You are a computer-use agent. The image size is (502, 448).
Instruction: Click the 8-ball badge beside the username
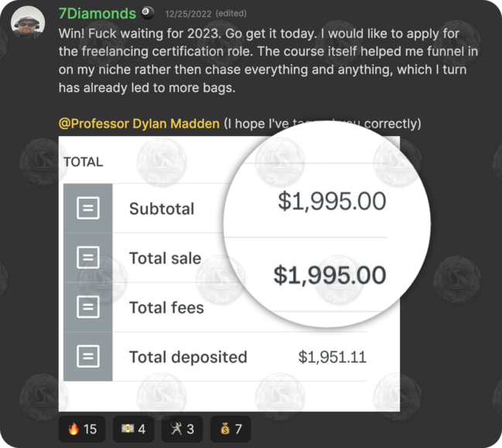pyautogui.click(x=148, y=14)
